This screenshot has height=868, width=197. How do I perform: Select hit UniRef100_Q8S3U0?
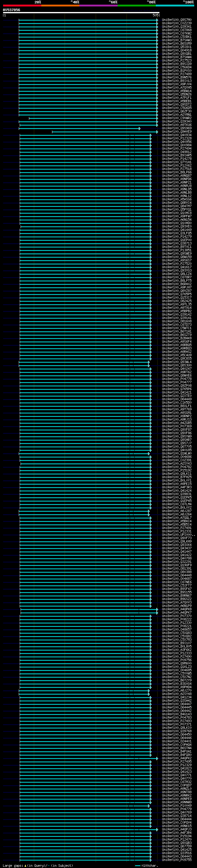coord(176,365)
